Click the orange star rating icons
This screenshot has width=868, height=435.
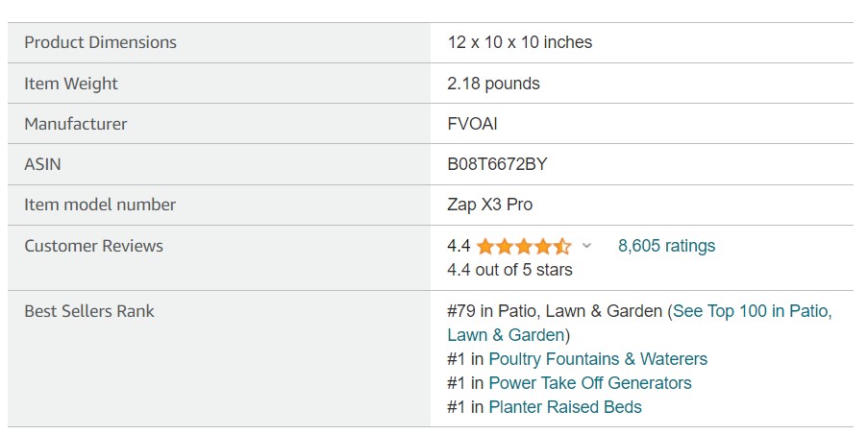pyautogui.click(x=523, y=246)
